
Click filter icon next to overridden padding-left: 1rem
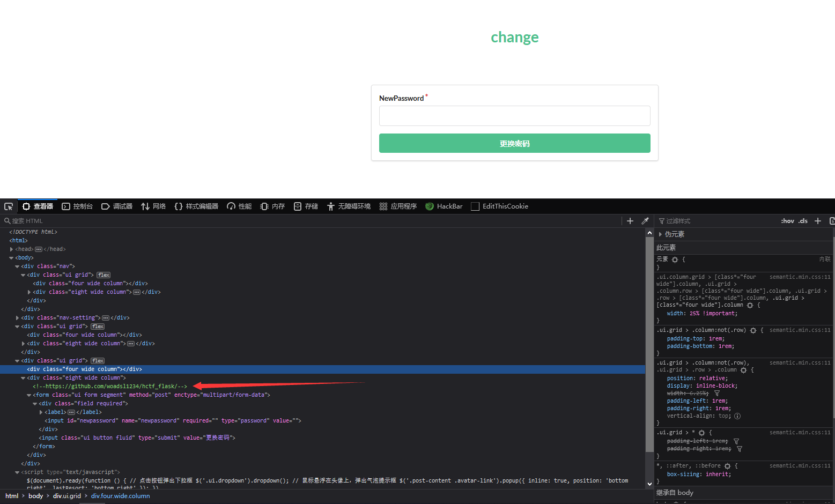point(736,441)
